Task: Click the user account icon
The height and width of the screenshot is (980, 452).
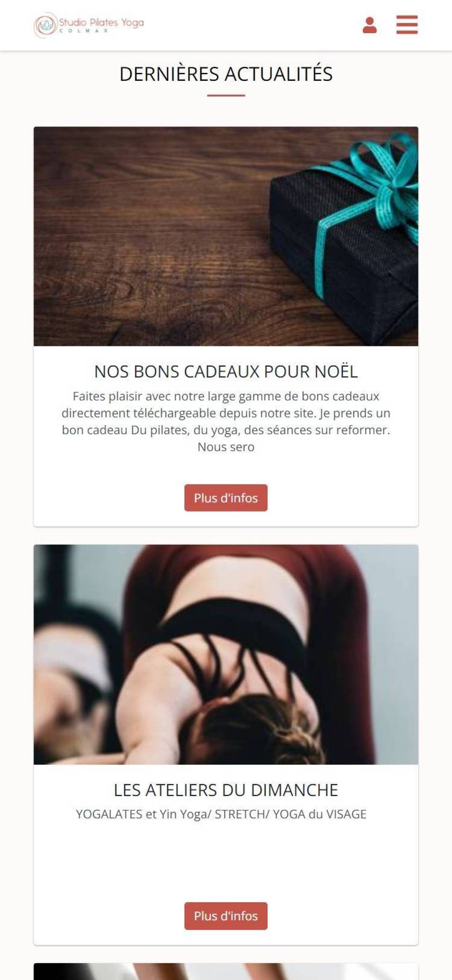Action: click(x=369, y=25)
